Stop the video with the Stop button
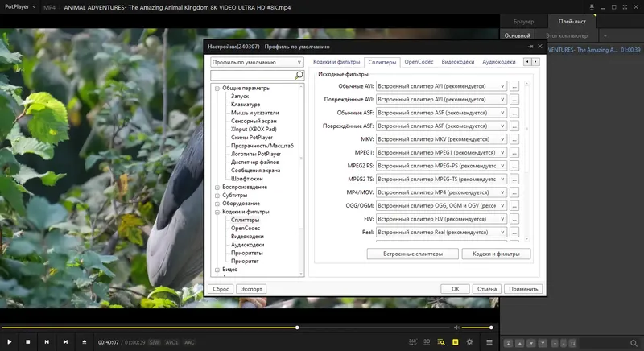This screenshot has height=351, width=644. point(28,341)
